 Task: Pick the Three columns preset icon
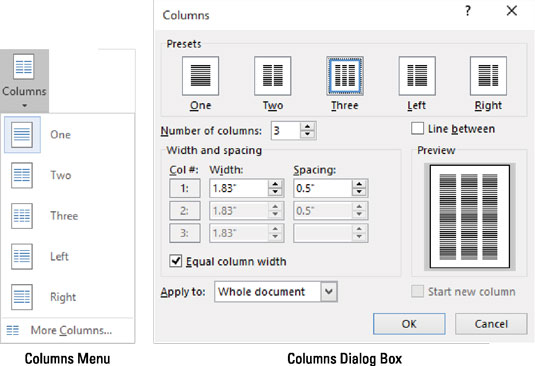pos(345,76)
